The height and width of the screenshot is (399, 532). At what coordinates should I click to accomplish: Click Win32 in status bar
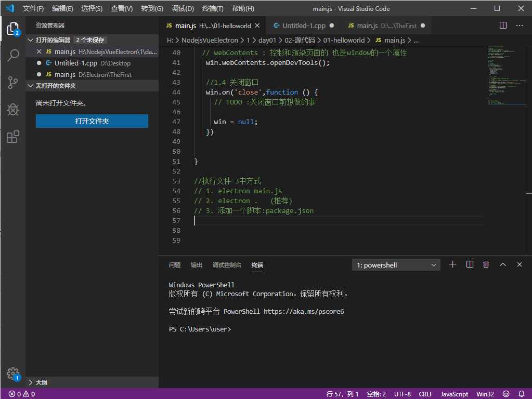click(x=485, y=394)
